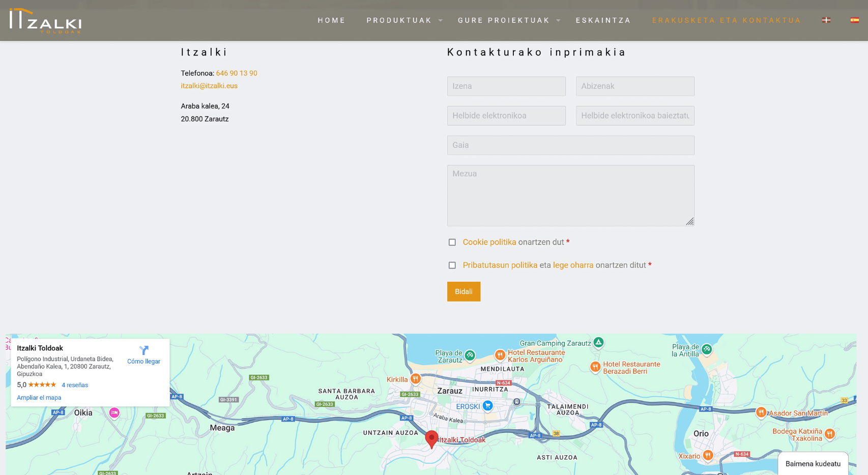Viewport: 868px width, 475px height.
Task: Switch language using the Spanish flag icon
Action: [x=854, y=20]
